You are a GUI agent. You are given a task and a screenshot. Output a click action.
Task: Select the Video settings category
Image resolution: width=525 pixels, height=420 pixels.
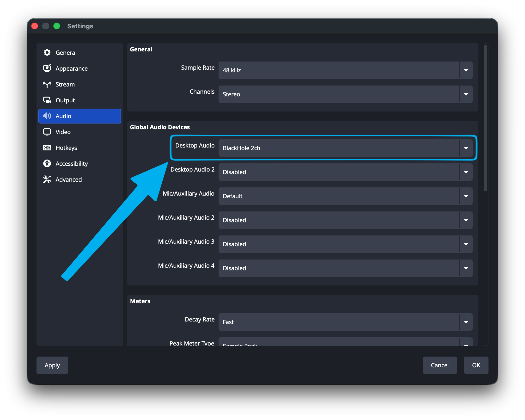click(80, 132)
